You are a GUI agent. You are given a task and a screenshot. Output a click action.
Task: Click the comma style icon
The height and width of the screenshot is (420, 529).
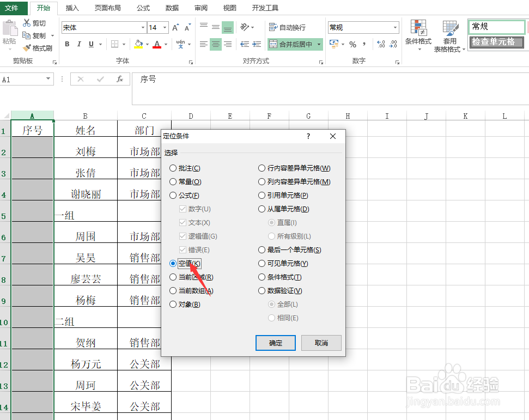coord(364,44)
